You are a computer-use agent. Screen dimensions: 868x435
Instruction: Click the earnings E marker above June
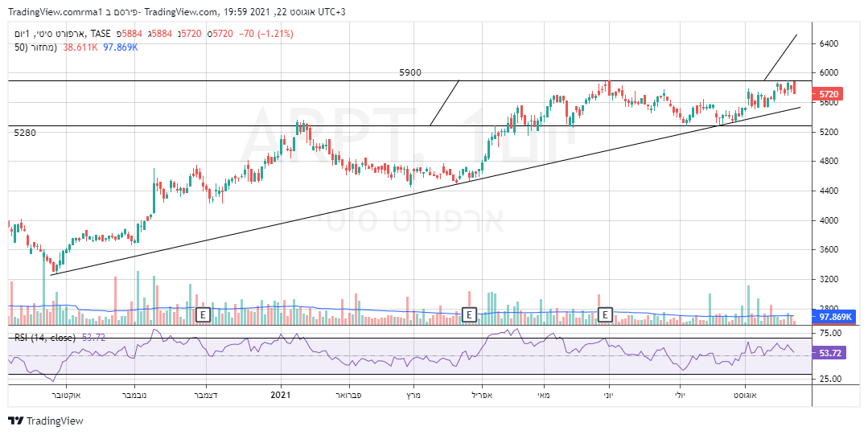(606, 315)
